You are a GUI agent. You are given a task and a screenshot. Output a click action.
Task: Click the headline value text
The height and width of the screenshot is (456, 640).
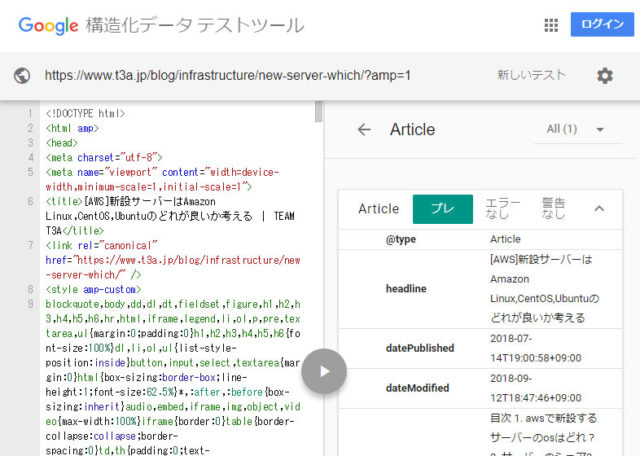coord(544,289)
